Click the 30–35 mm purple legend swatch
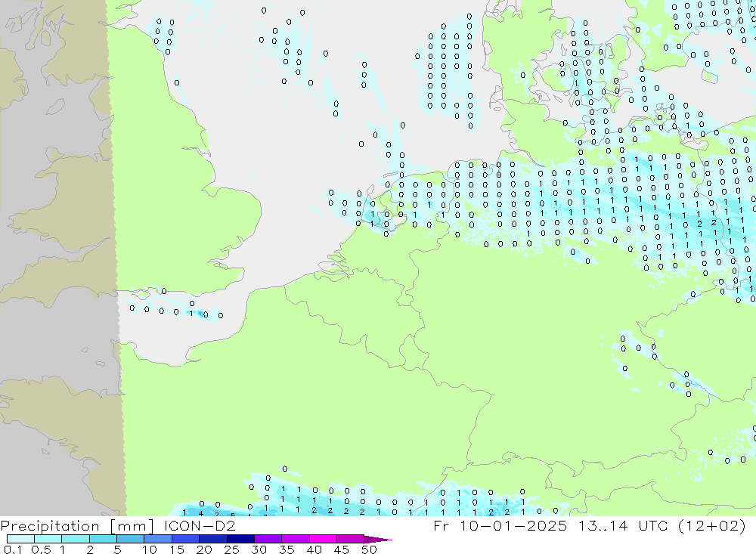This screenshot has width=756, height=554. point(268,539)
